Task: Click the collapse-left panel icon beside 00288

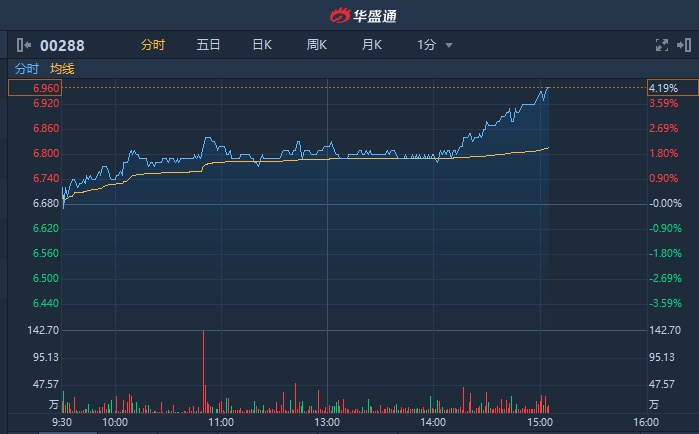Action: pos(25,45)
